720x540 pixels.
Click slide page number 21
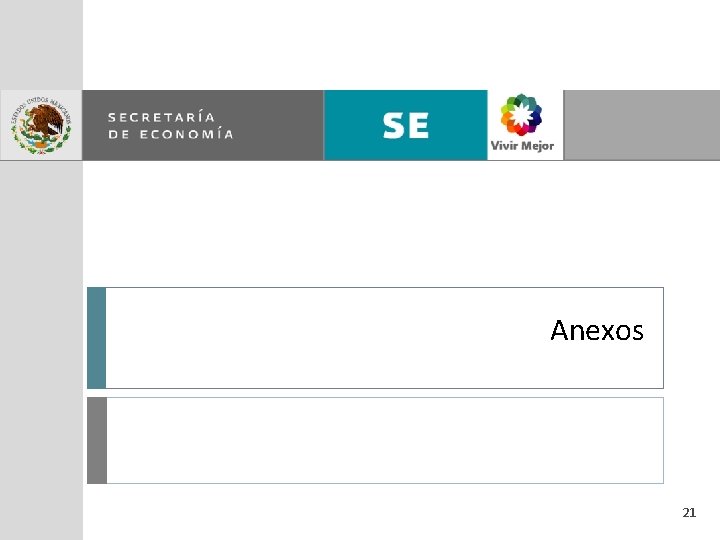688,513
